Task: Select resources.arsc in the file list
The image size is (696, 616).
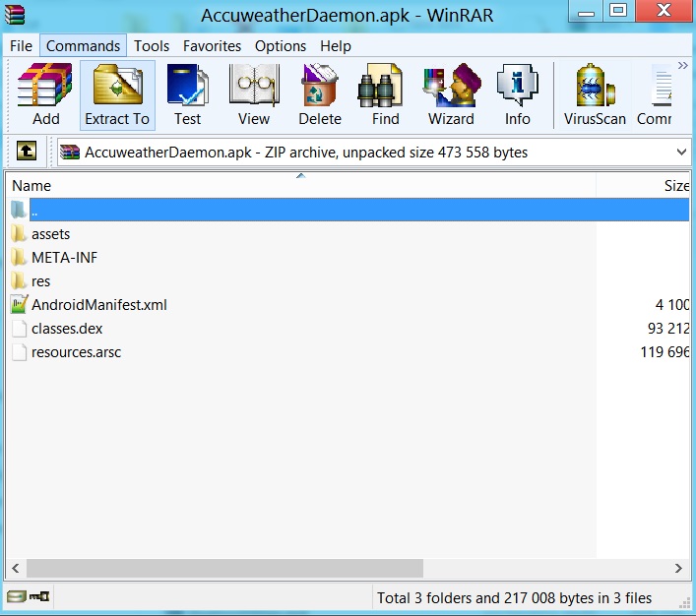Action: 348,352
